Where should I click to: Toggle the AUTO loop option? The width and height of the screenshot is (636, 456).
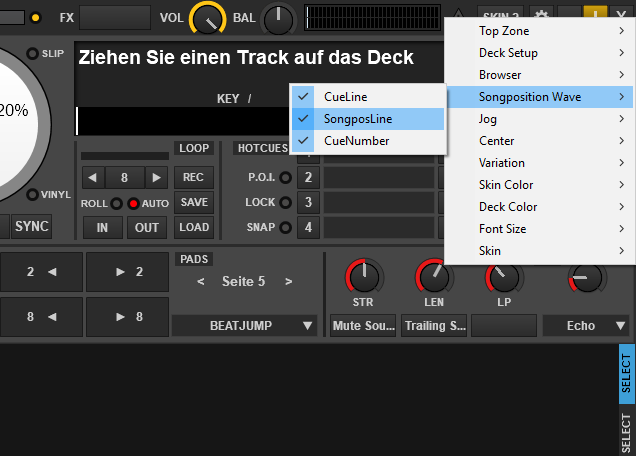pyautogui.click(x=133, y=203)
